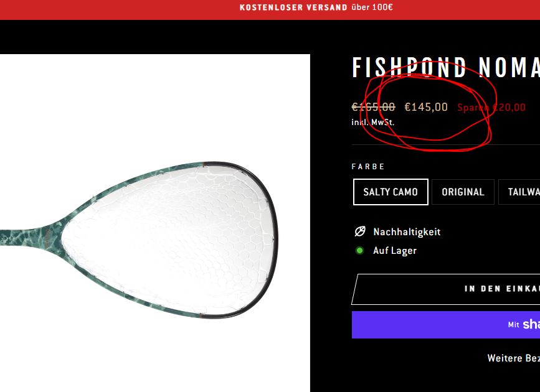The height and width of the screenshot is (392, 540).
Task: Click the green Auf Lager status dot
Action: point(359,251)
